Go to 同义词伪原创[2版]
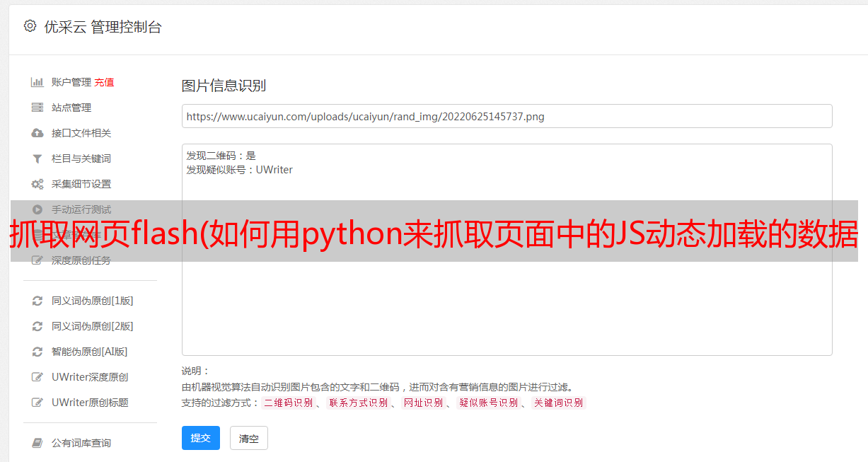Viewport: 868px width, 462px height. click(x=93, y=326)
